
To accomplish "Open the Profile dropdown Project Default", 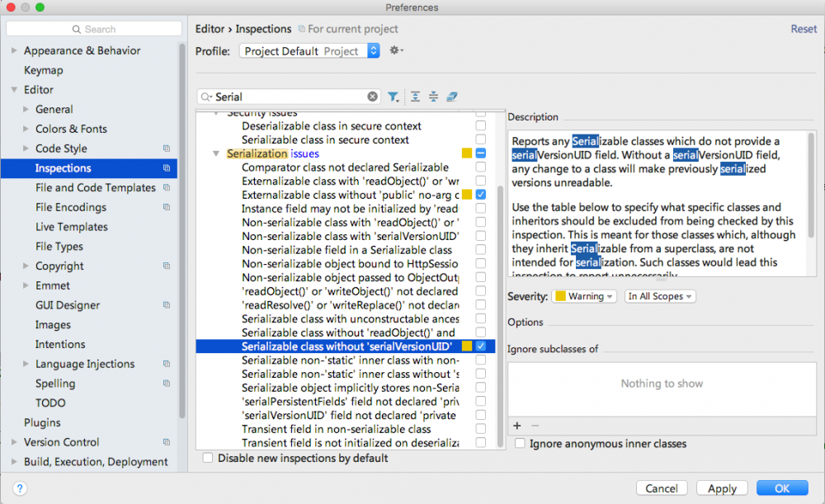I will [x=309, y=51].
